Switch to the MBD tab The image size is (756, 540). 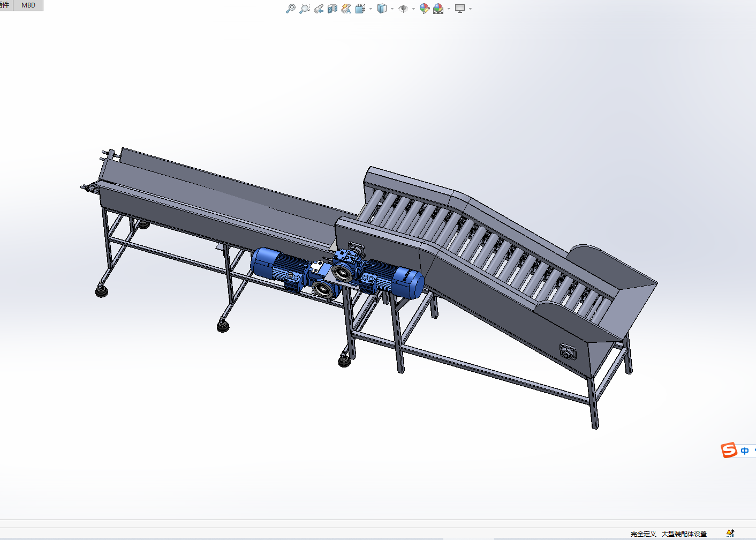[28, 5]
